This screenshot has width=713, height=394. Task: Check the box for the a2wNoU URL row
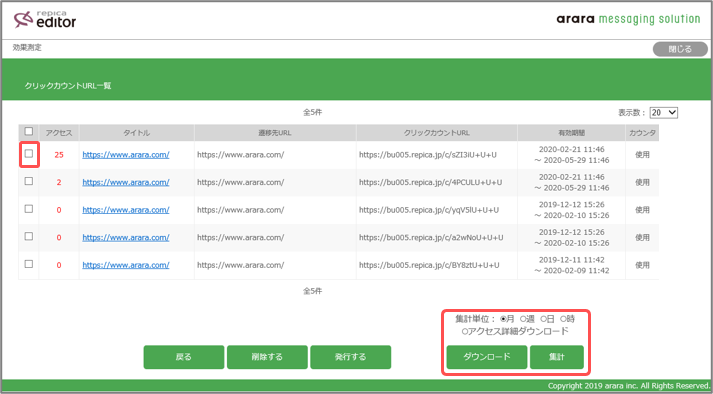[29, 236]
